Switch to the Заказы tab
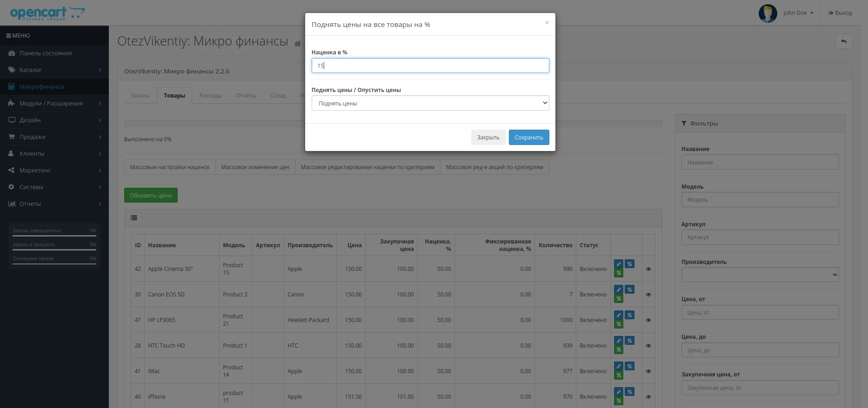 pyautogui.click(x=140, y=96)
